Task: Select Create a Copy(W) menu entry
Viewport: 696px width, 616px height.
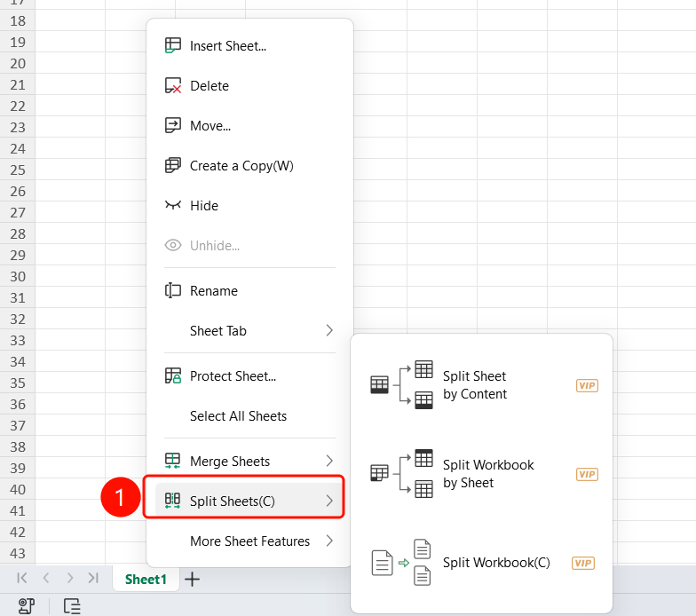Action: (250, 165)
